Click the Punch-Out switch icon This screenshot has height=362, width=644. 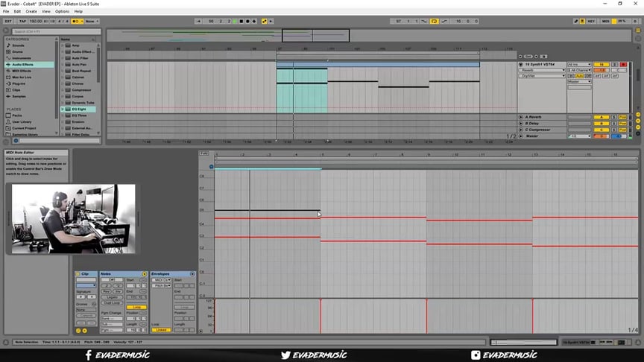444,22
